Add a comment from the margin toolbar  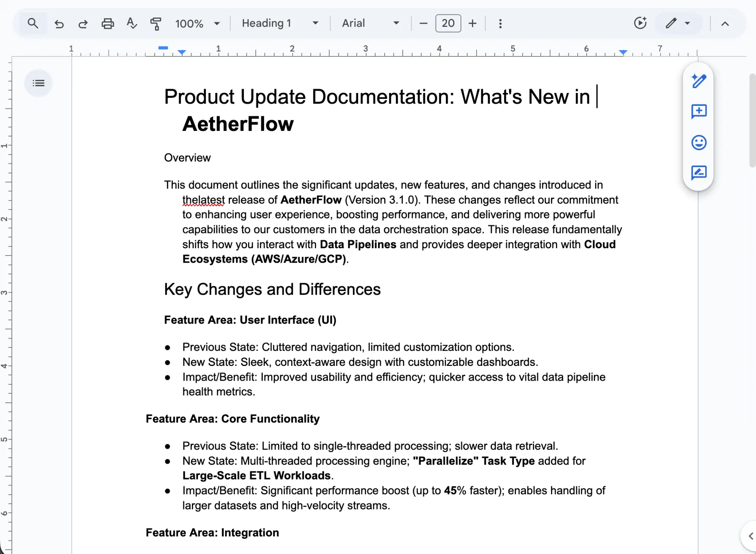(698, 112)
